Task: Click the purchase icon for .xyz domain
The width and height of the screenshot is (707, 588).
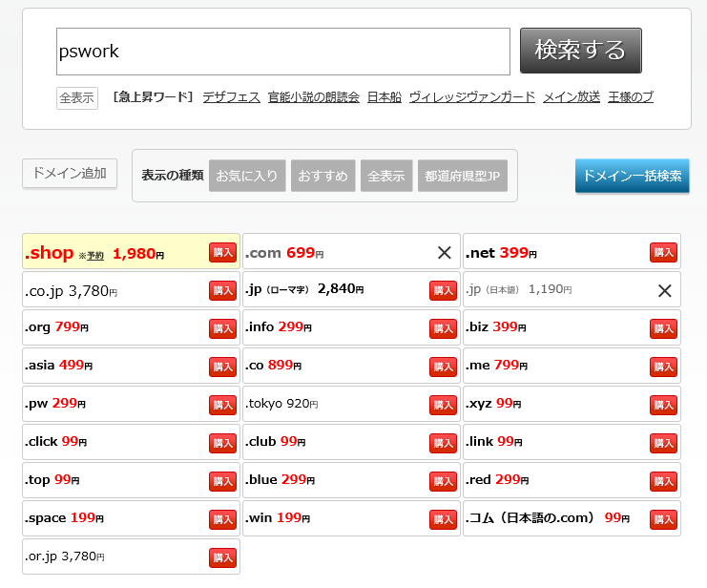Action: (663, 405)
